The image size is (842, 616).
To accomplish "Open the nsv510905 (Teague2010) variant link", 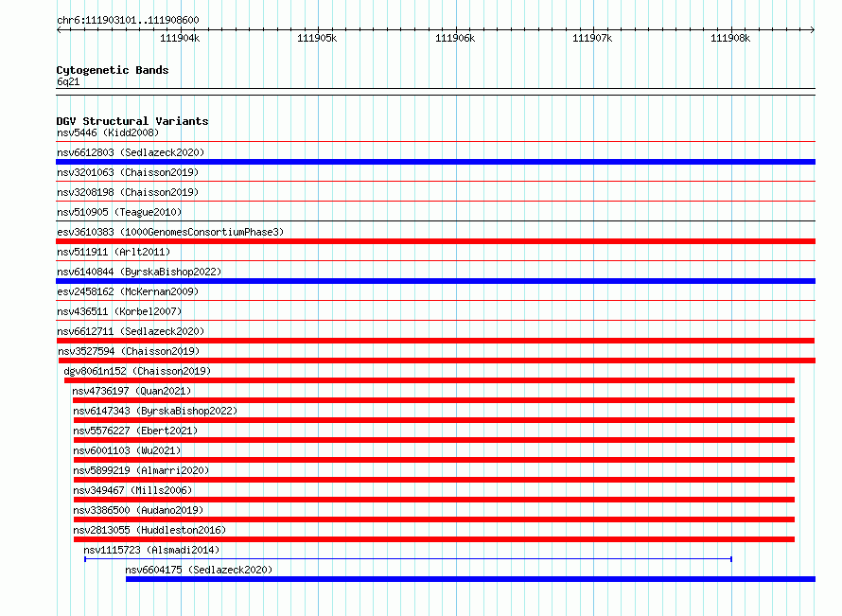I will [119, 212].
